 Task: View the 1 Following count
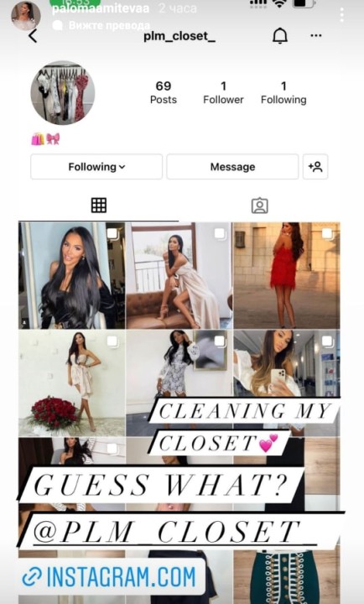(x=283, y=92)
